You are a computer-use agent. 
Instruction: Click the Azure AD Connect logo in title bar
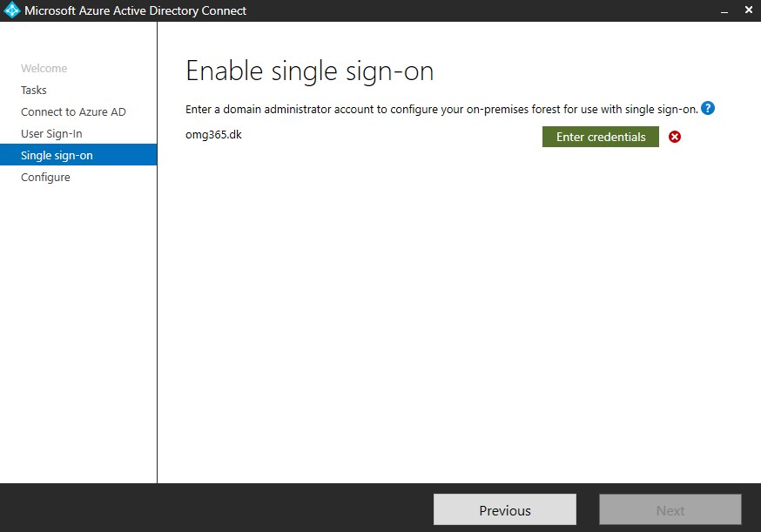(12, 10)
